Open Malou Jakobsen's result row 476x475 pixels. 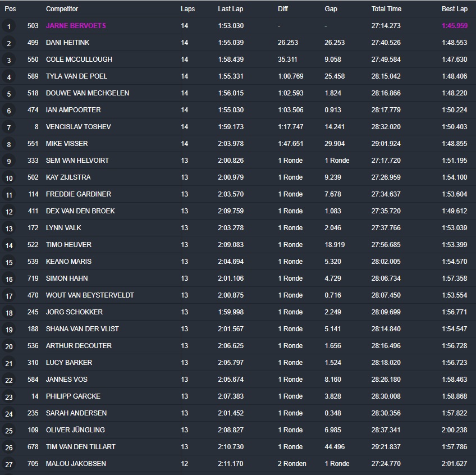(x=76, y=464)
